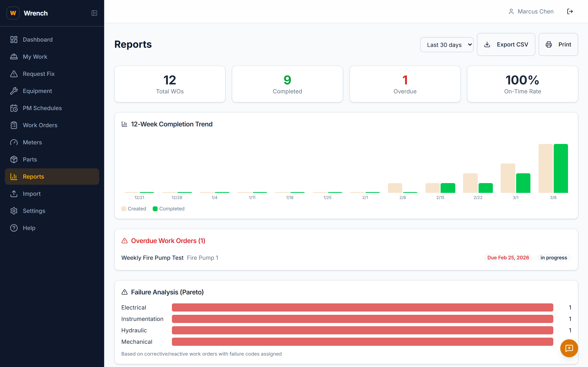Click Export CSV button
588x367 pixels.
click(x=506, y=44)
